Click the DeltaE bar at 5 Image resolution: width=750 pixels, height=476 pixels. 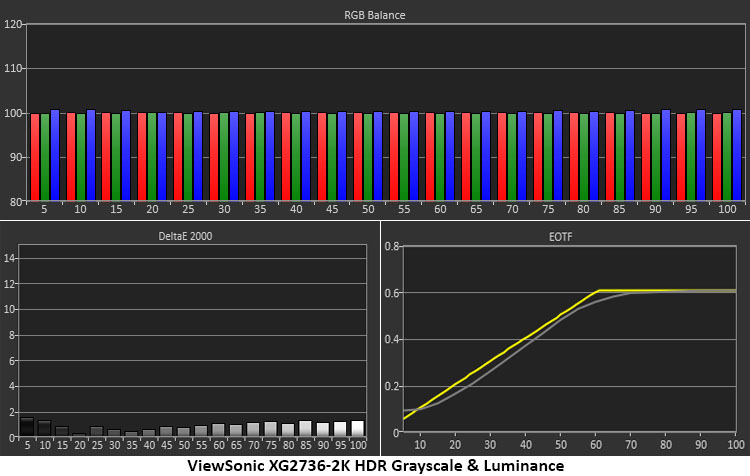27,427
